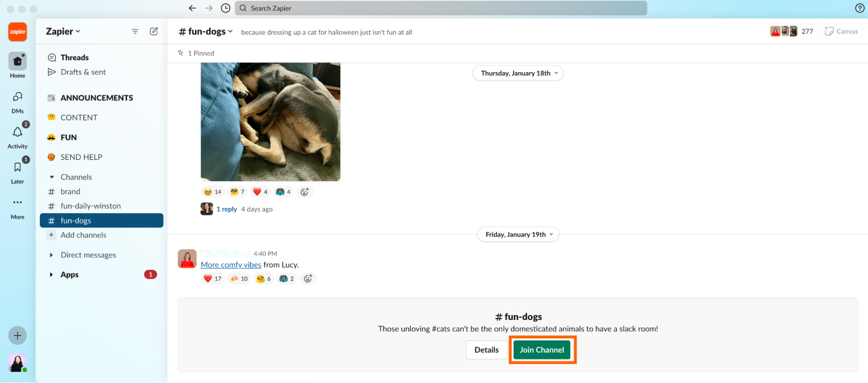Toggle the 14 crying-face reaction
Screen dimensions: 868x383
[x=213, y=192]
